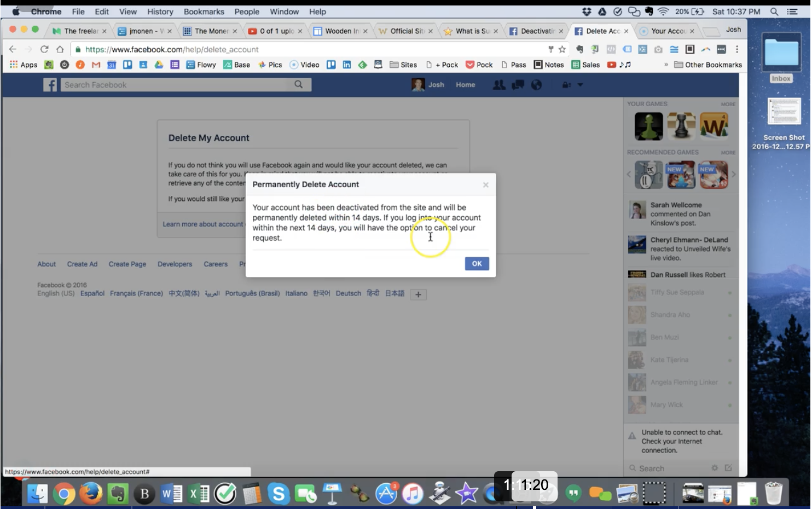
Task: Click the About footer link
Action: coord(47,264)
